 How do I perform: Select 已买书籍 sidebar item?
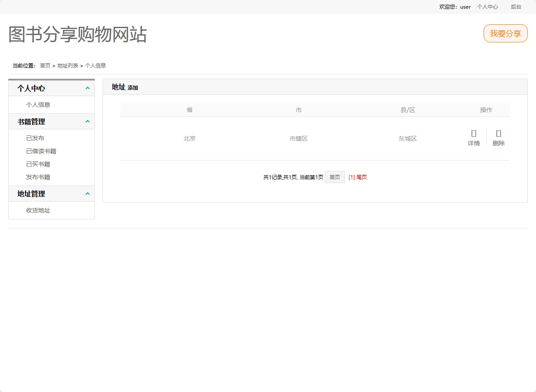[38, 164]
